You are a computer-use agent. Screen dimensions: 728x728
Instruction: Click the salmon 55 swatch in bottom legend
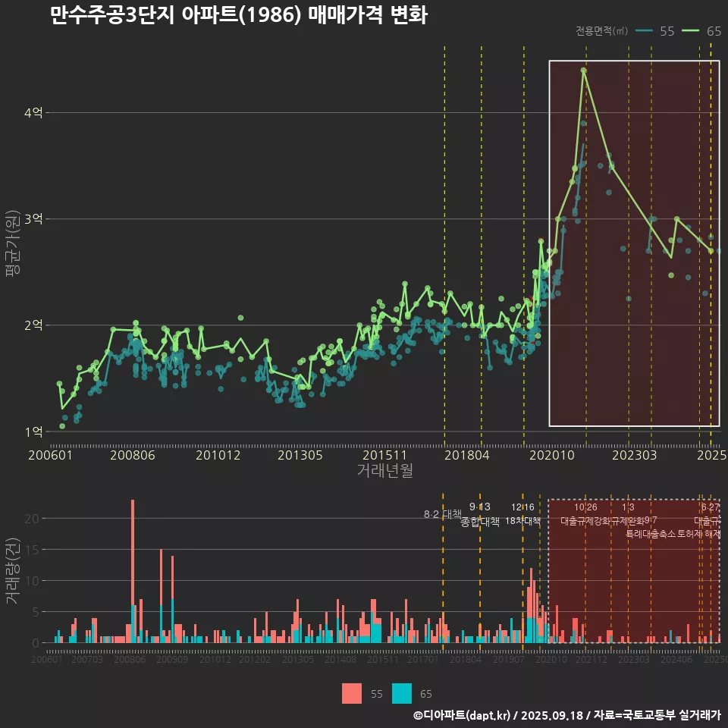tap(353, 693)
